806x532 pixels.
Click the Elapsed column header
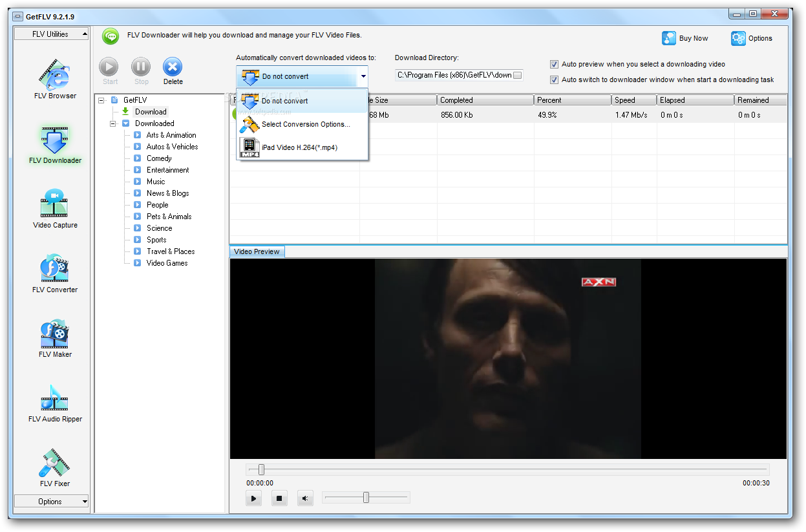695,100
